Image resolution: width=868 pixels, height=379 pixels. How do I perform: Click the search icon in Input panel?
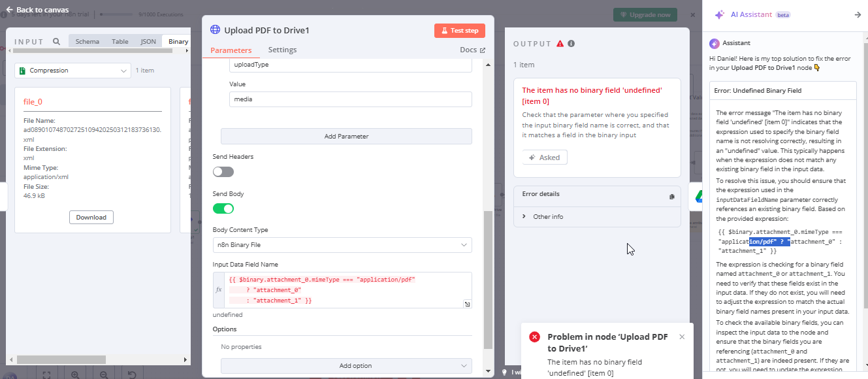[57, 41]
